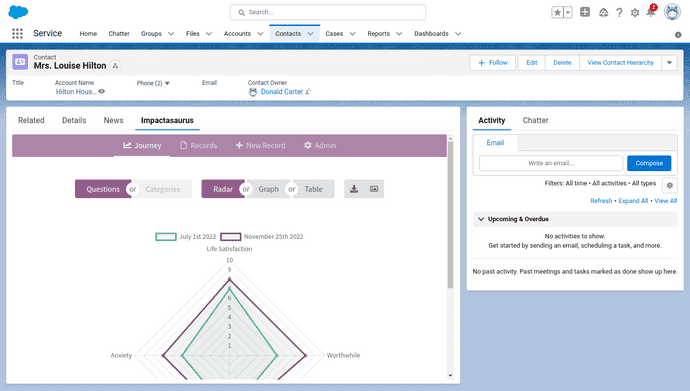Switch to the Details tab
This screenshot has width=690, height=391.
point(74,121)
